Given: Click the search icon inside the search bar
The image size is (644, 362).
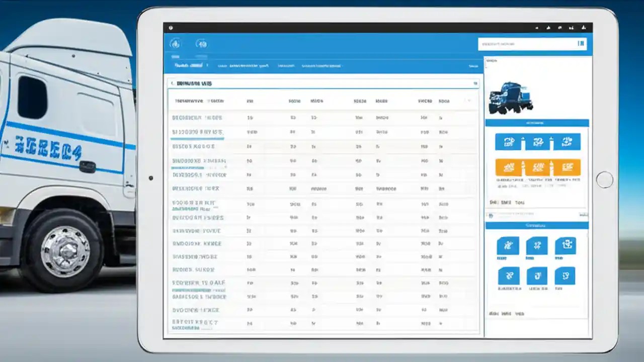Looking at the screenshot, I should click(581, 44).
